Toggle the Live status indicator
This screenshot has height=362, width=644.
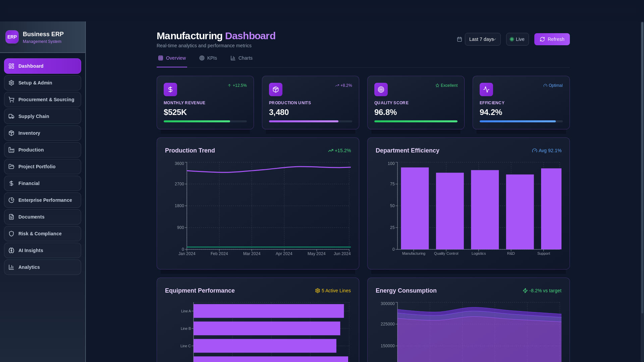[518, 39]
